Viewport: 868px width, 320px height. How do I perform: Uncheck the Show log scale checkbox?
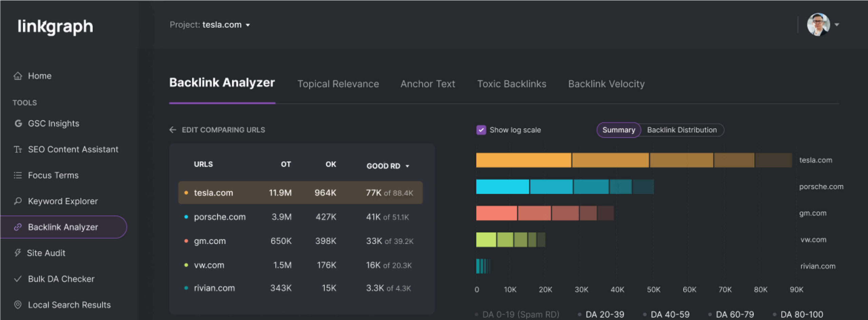pos(481,130)
